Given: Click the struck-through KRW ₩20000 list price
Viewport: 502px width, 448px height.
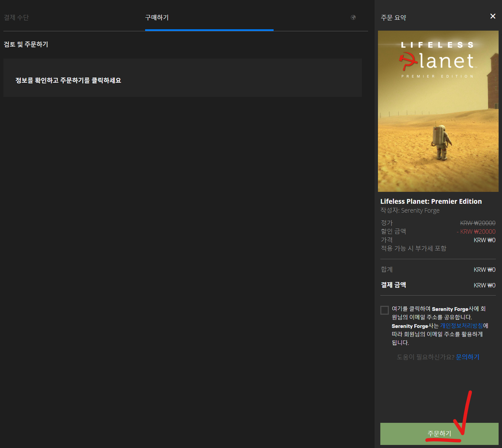Looking at the screenshot, I should (478, 223).
